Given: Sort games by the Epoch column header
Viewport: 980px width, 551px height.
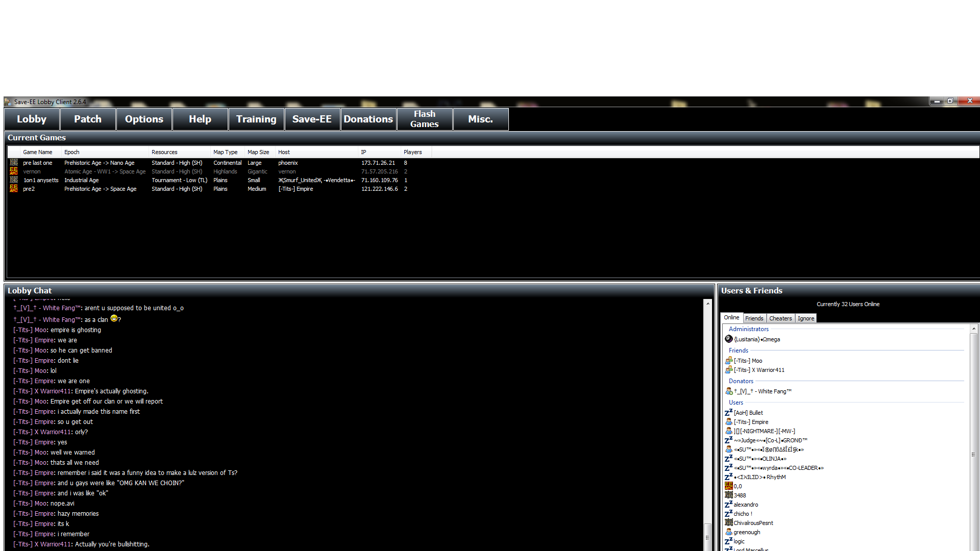Looking at the screenshot, I should [72, 152].
